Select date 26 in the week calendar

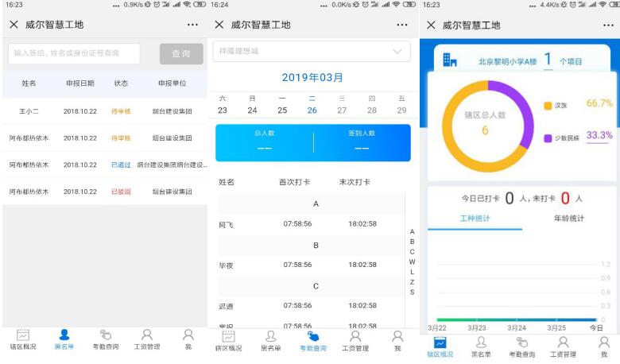coord(312,110)
